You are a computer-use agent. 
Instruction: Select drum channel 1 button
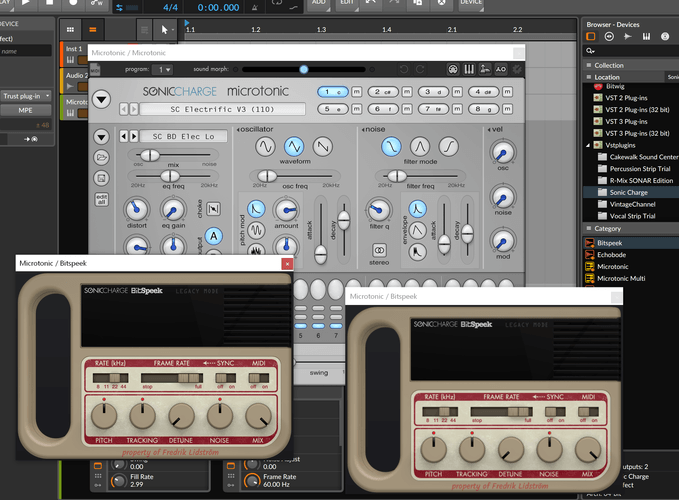click(x=333, y=92)
